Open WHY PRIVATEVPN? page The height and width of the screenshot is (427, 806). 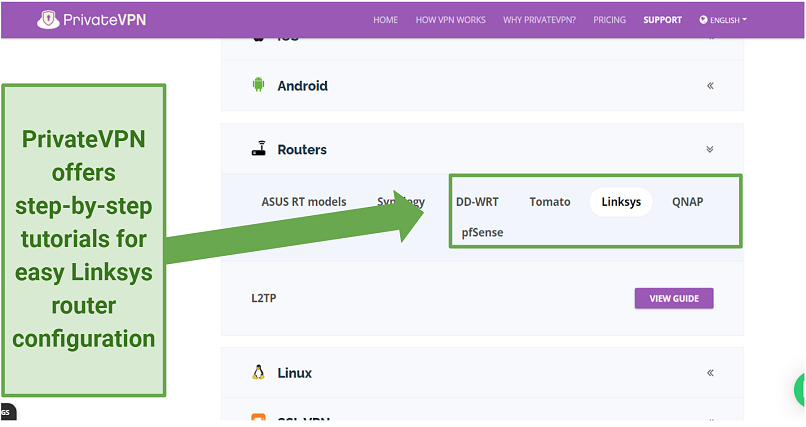[539, 20]
